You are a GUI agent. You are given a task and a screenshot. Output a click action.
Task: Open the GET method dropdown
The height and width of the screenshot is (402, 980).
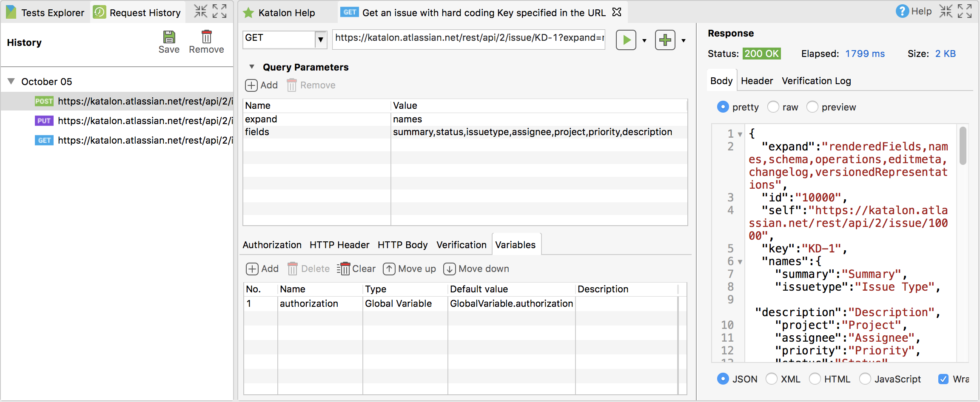pos(320,40)
